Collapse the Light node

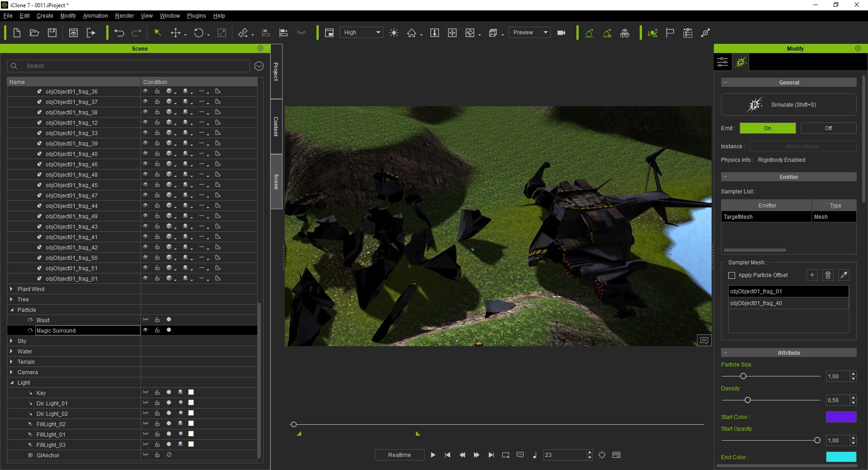click(11, 382)
